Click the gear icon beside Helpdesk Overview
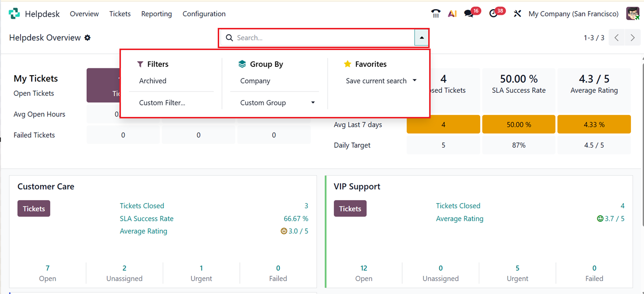The height and width of the screenshot is (294, 644). (88, 38)
